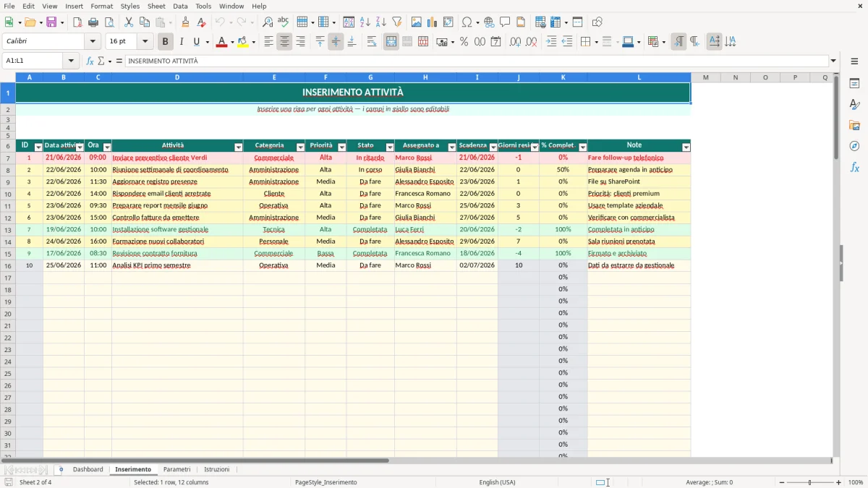Viewport: 868px width, 488px height.
Task: Click the formula equals button
Action: 119,61
